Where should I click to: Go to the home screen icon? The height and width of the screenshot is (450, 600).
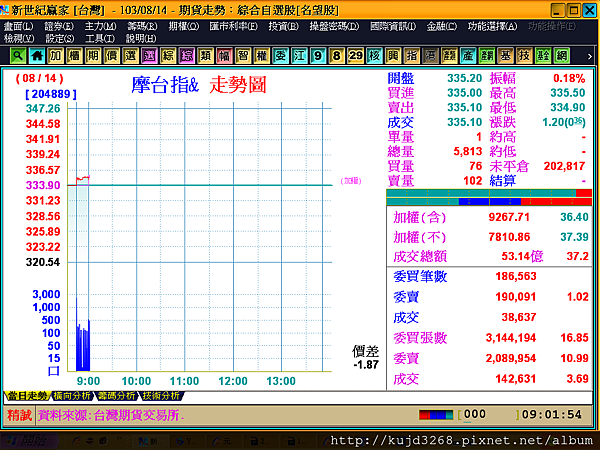tap(37, 56)
